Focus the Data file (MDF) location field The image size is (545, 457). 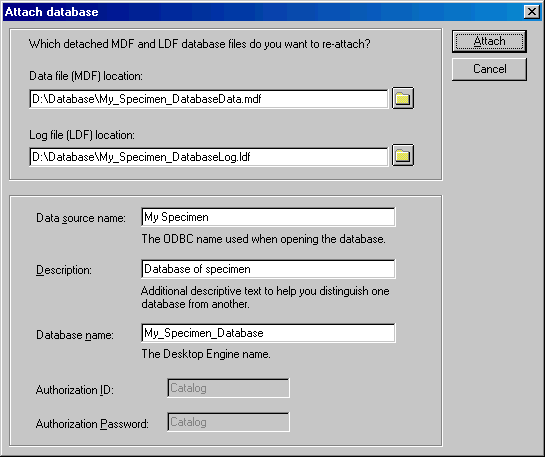point(209,99)
